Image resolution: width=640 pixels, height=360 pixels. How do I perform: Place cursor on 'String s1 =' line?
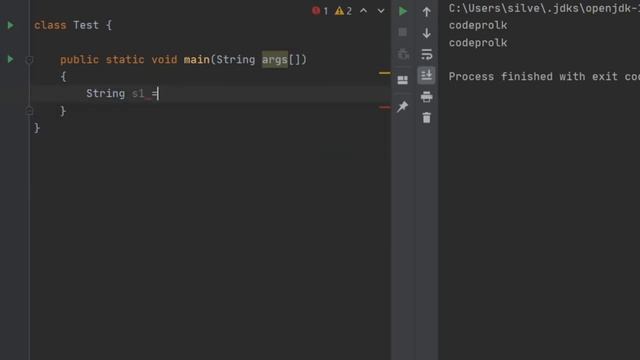[210, 94]
